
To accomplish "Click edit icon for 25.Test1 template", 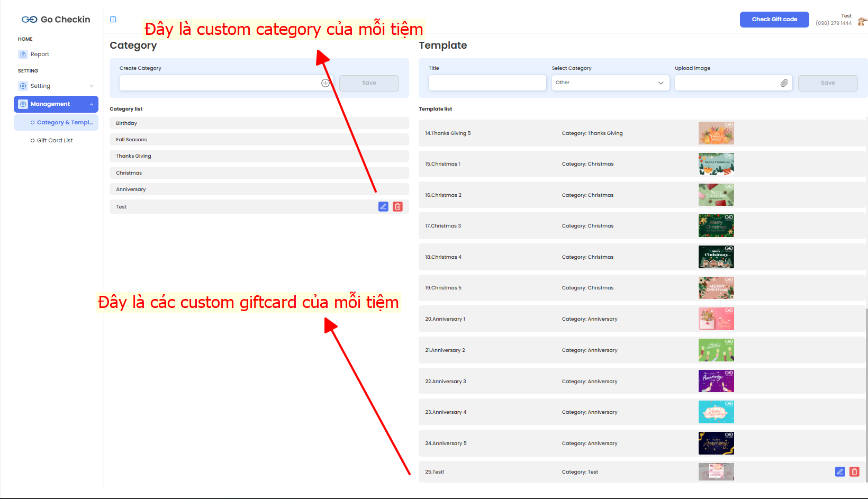I will [840, 471].
